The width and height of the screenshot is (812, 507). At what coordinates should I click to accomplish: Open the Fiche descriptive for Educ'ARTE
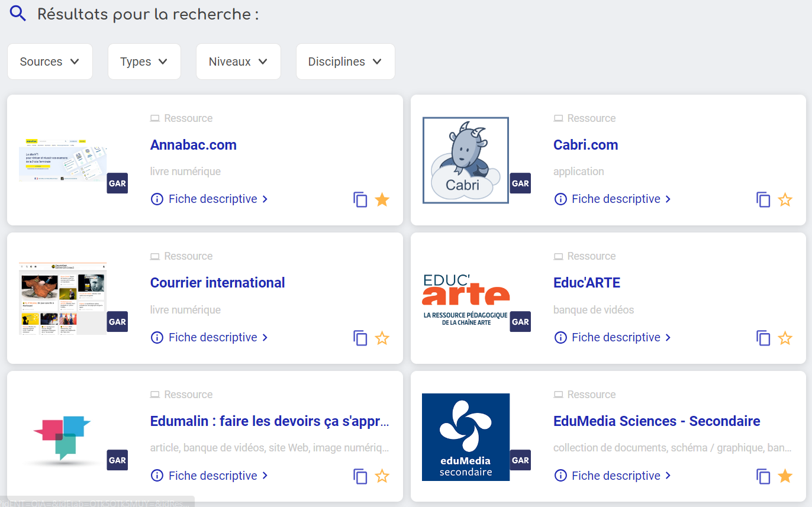coord(616,337)
